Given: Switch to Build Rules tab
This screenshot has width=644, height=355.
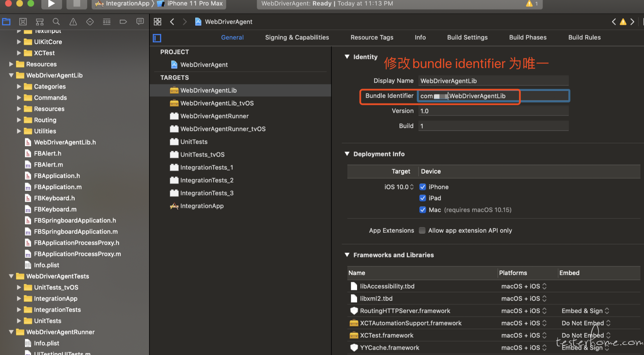Looking at the screenshot, I should (x=584, y=38).
